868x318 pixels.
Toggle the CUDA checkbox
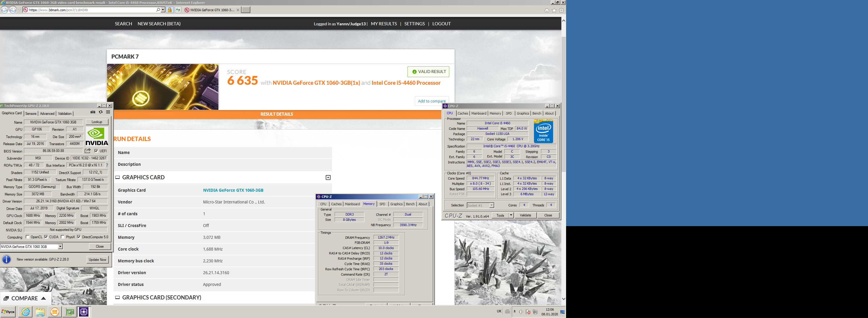46,237
